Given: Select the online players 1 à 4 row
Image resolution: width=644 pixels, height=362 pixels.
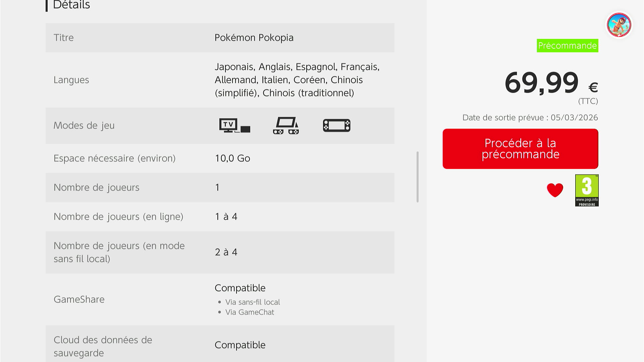Looking at the screenshot, I should click(x=220, y=217).
